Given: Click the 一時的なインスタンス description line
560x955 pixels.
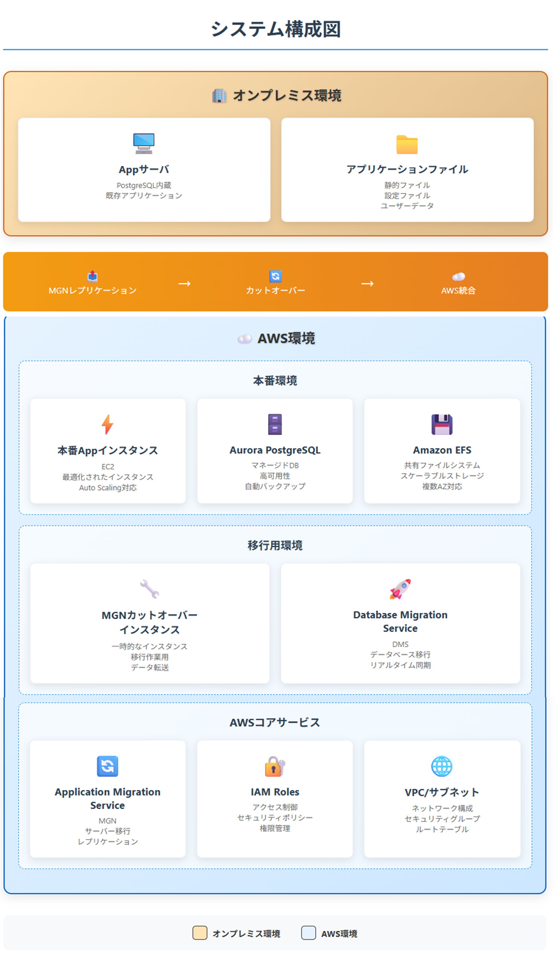Looking at the screenshot, I should tap(150, 647).
